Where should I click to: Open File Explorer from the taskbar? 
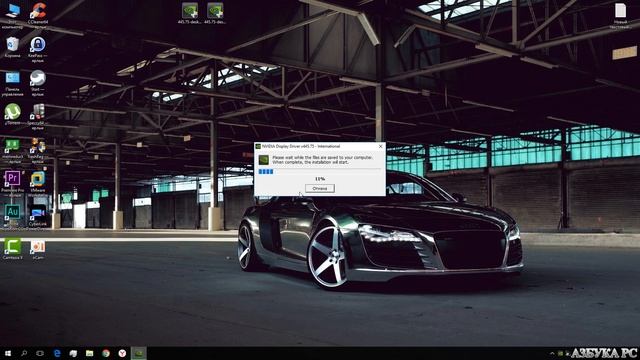(89, 353)
